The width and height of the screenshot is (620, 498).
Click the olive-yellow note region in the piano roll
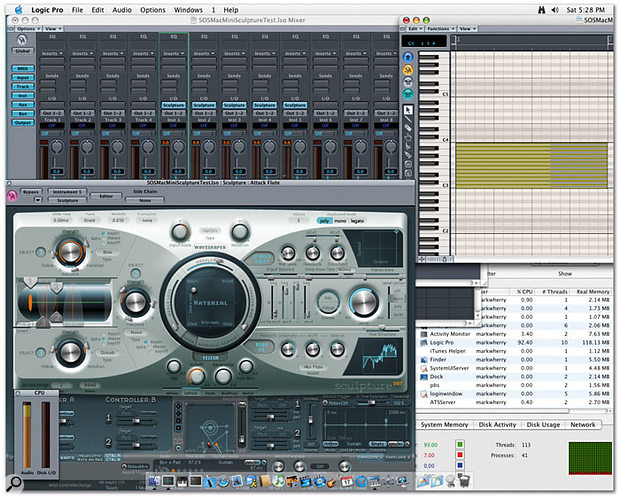point(531,165)
